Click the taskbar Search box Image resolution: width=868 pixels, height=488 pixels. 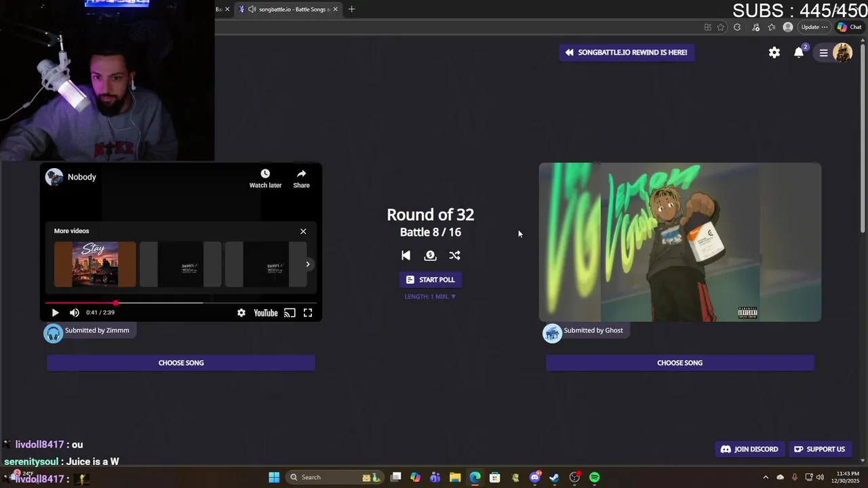click(x=334, y=477)
